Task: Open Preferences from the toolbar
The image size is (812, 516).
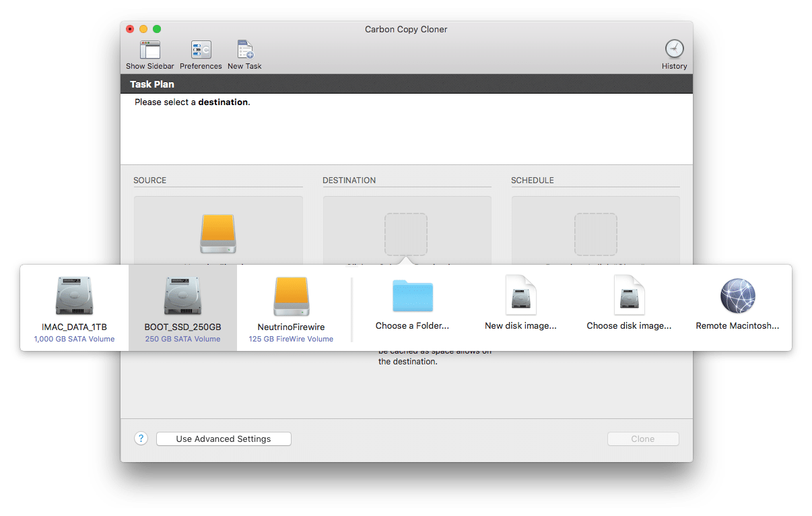Action: point(201,51)
